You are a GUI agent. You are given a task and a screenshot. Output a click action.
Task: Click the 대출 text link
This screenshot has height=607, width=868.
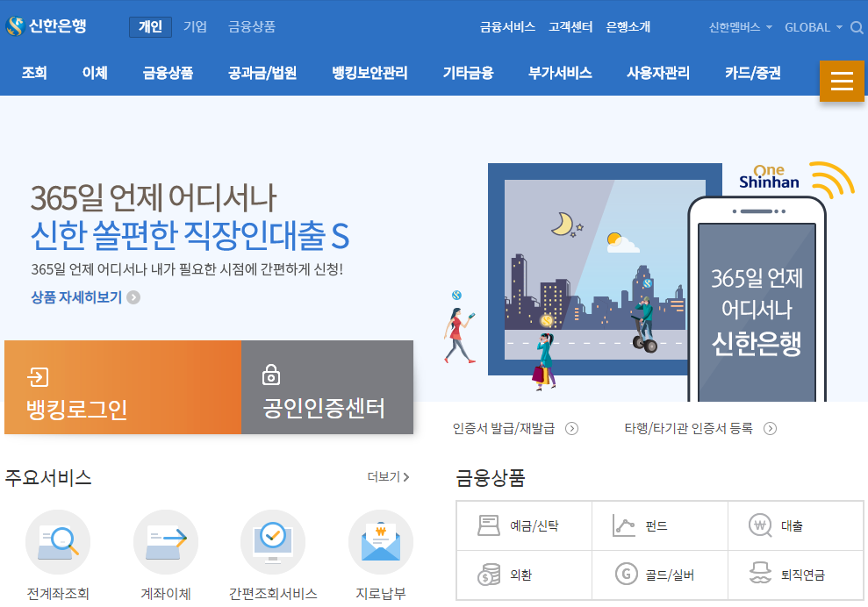793,525
